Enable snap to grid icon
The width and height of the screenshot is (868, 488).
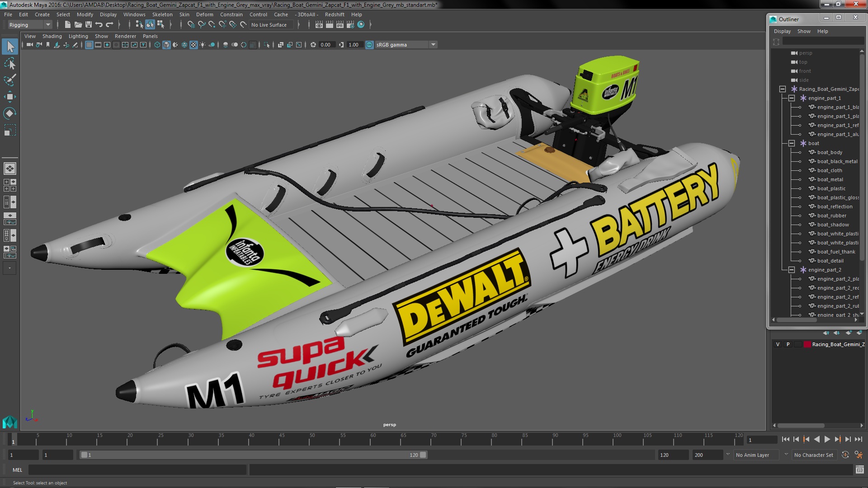(191, 25)
